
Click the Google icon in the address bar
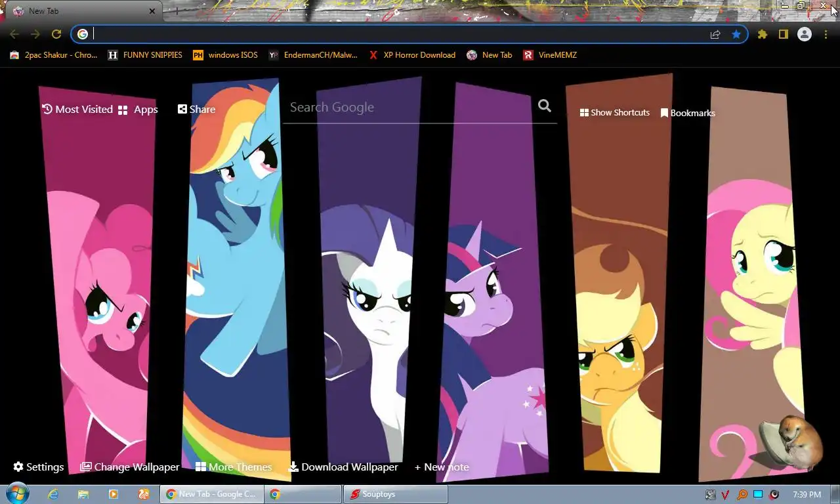[x=83, y=34]
